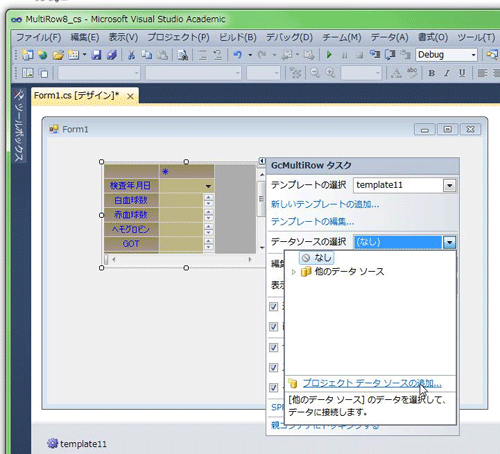
Task: Click the Redo arrow icon
Action: coord(262,55)
